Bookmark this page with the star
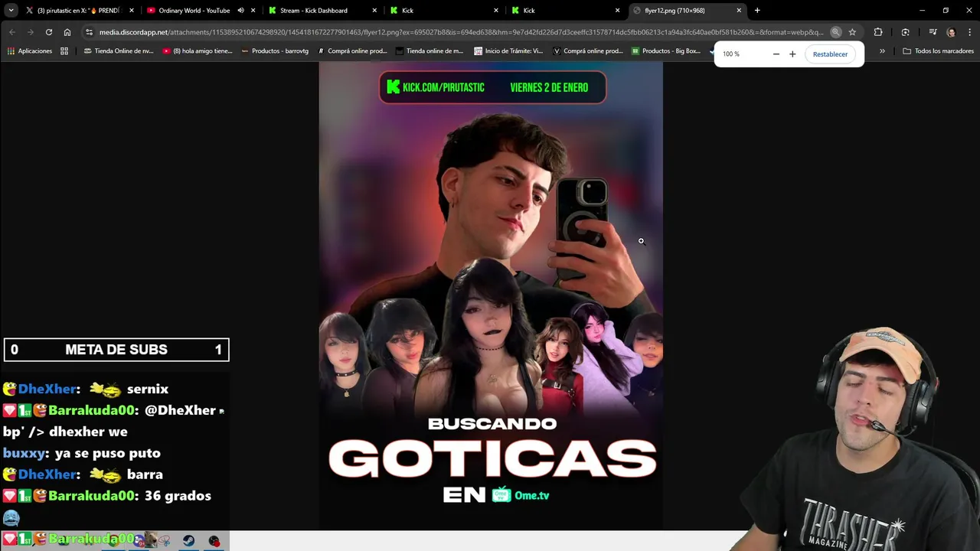Screen dimensions: 980x551 tap(852, 32)
